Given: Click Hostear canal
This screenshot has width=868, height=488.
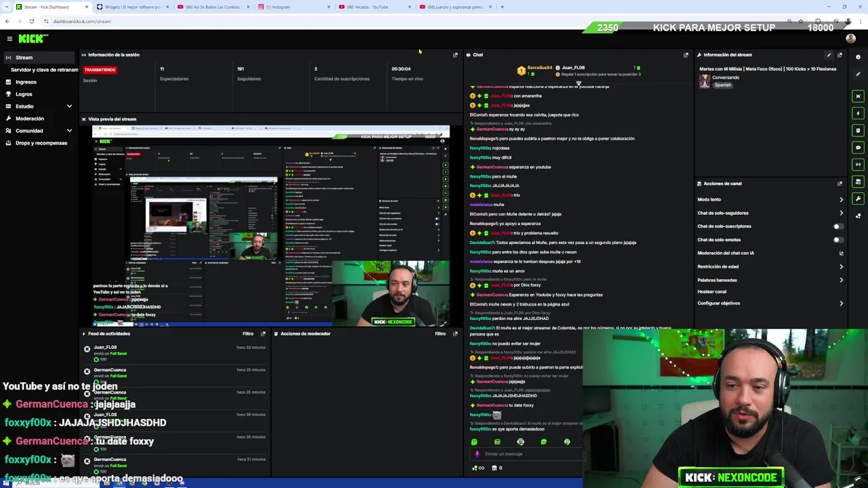Looking at the screenshot, I should (712, 291).
